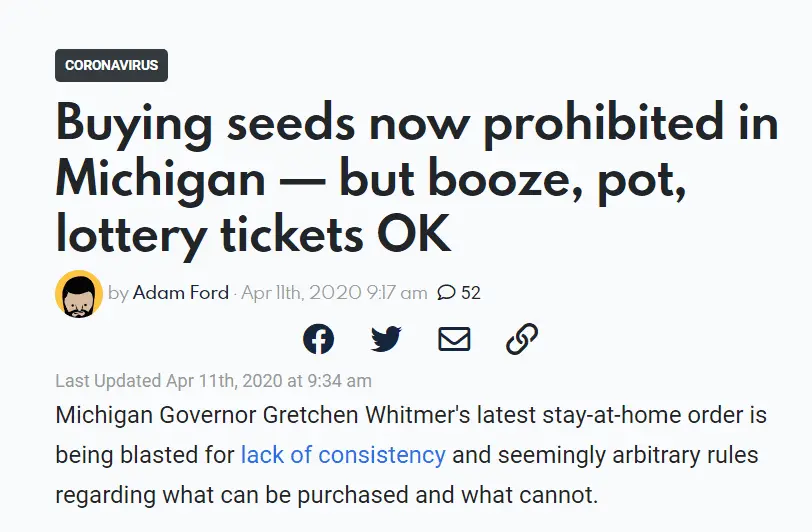Click the comment count number 52

471,293
